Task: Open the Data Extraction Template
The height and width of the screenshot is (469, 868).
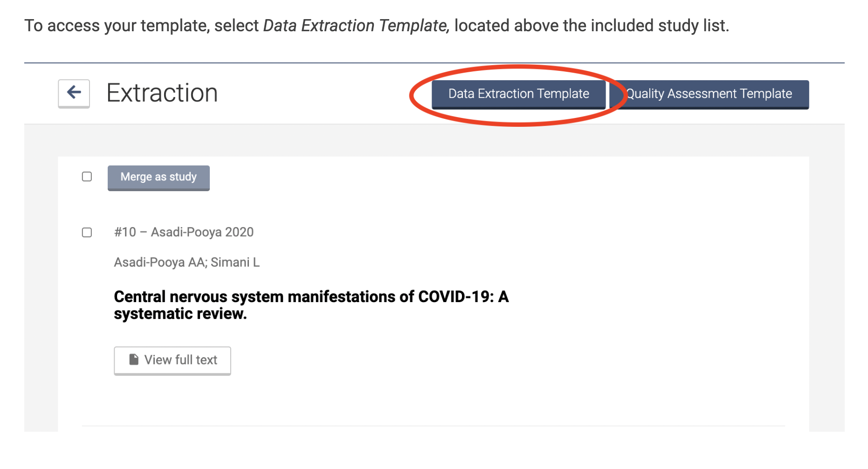Action: click(x=518, y=94)
